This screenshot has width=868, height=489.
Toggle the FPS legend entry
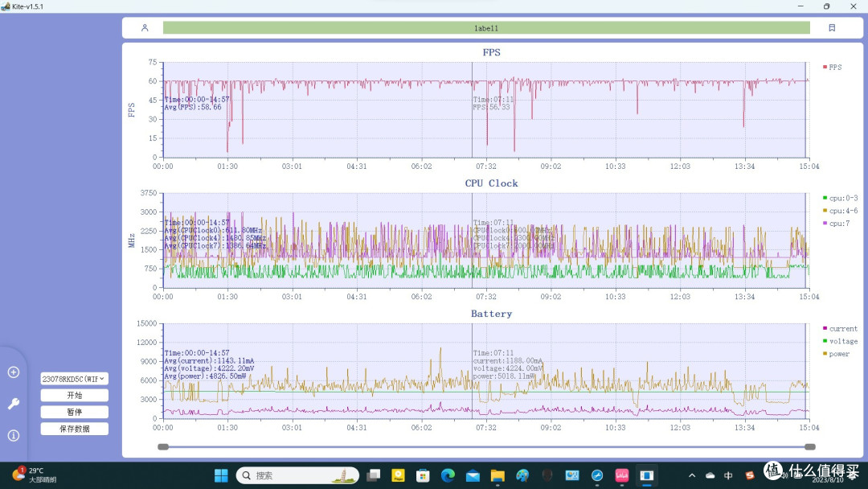832,67
